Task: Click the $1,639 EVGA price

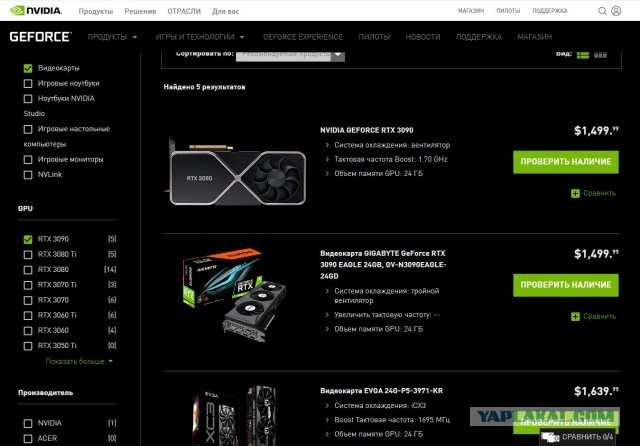Action: click(596, 391)
